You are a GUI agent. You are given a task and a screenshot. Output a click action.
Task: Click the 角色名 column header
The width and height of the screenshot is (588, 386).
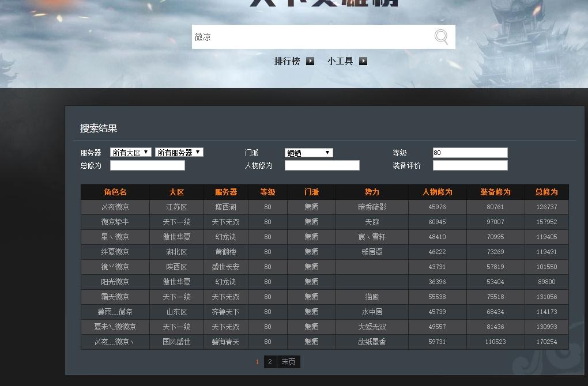click(115, 192)
